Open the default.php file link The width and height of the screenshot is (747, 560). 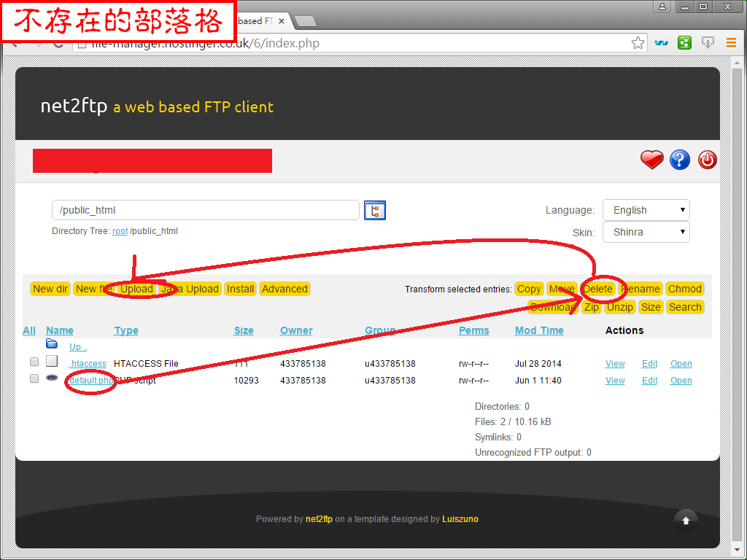[x=91, y=381]
